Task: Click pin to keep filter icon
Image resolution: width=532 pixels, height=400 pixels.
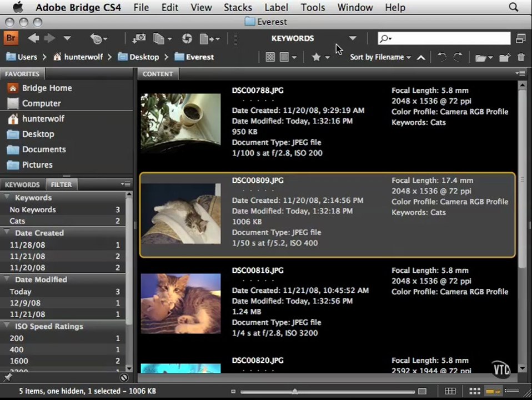Action: pos(7,377)
